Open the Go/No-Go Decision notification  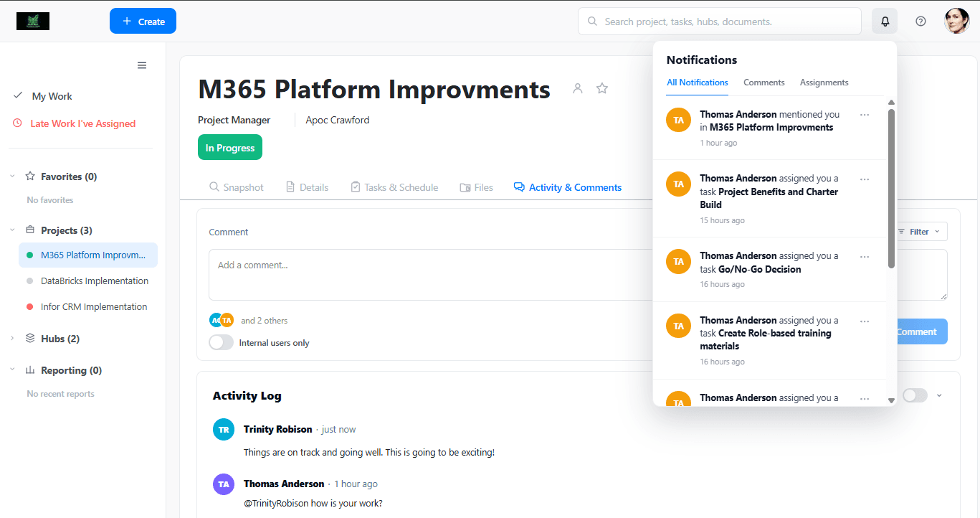(770, 269)
